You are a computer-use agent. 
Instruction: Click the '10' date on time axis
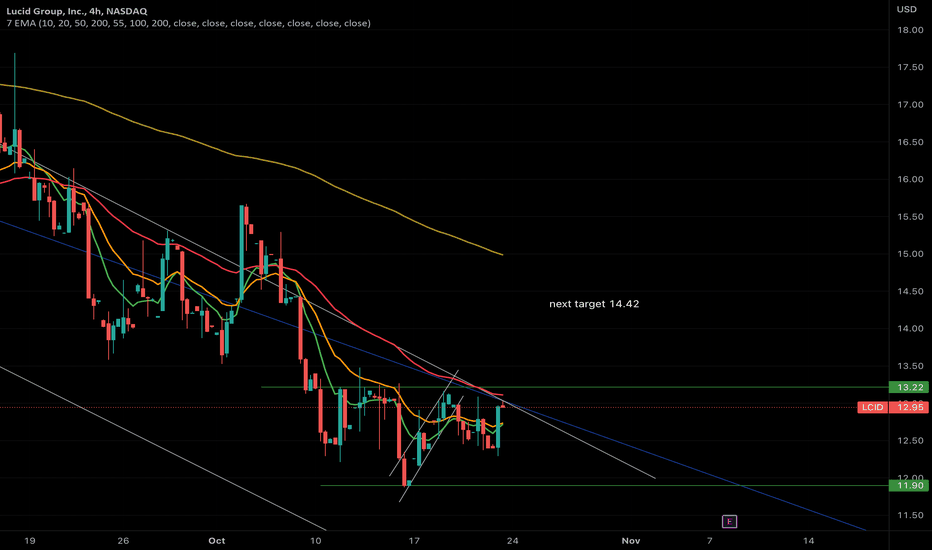click(316, 540)
